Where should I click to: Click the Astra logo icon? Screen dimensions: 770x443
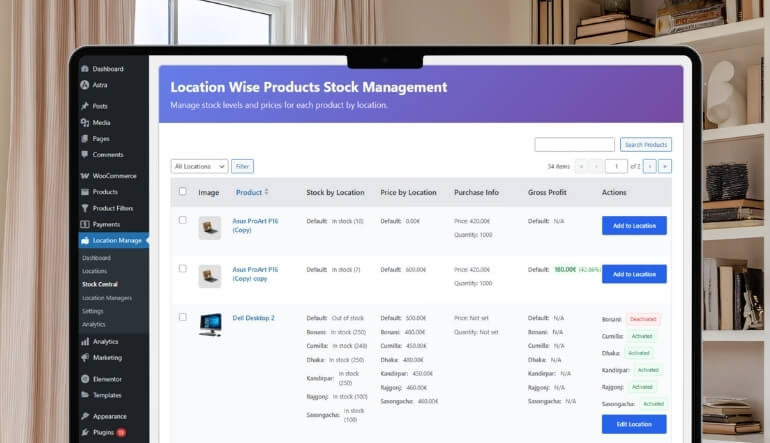point(85,85)
